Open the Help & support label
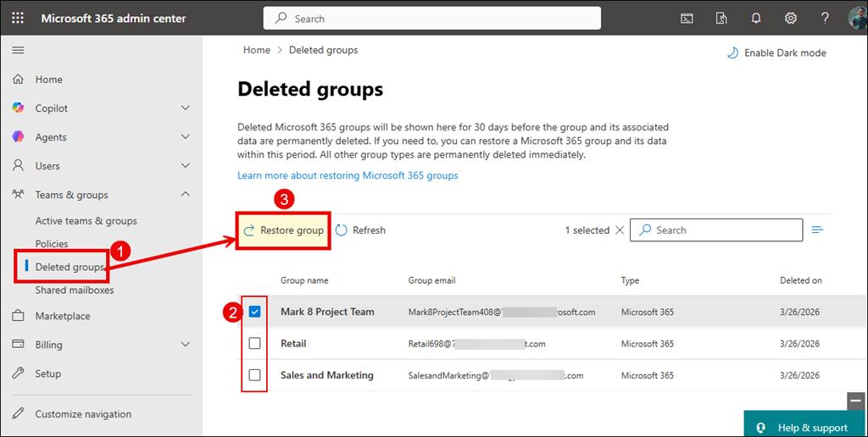This screenshot has height=437, width=868. [813, 428]
